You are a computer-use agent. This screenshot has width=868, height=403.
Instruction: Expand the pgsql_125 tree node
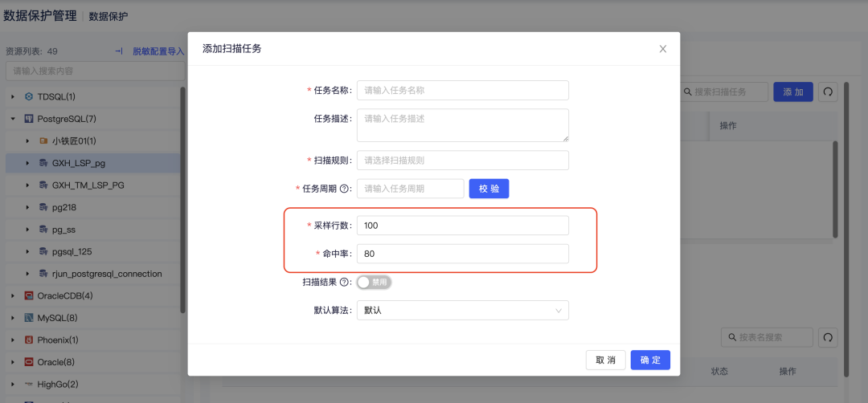27,251
